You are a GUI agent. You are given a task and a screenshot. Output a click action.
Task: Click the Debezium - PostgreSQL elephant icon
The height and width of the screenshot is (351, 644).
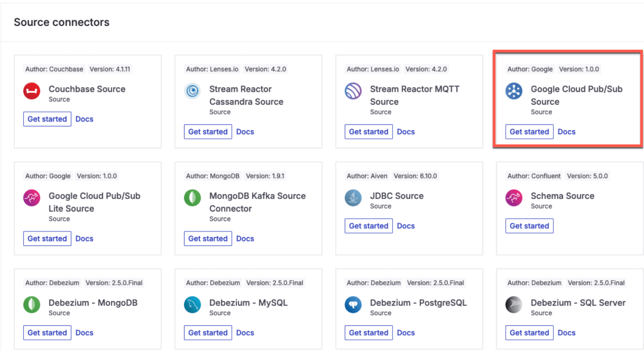tap(353, 305)
